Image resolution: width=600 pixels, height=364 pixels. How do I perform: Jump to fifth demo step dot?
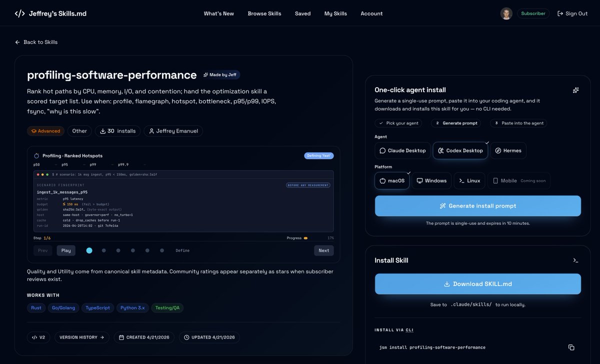click(x=147, y=250)
